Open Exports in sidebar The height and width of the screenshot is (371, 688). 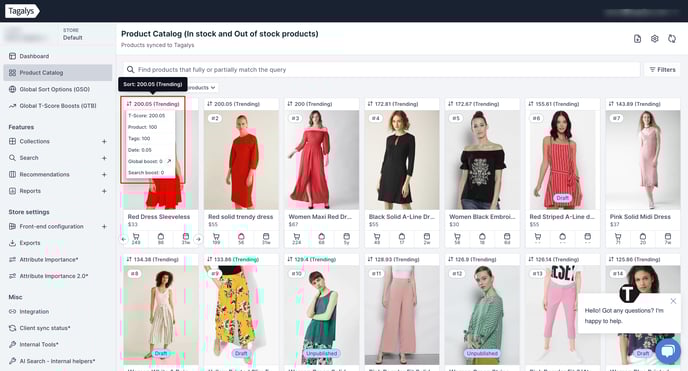coord(30,243)
